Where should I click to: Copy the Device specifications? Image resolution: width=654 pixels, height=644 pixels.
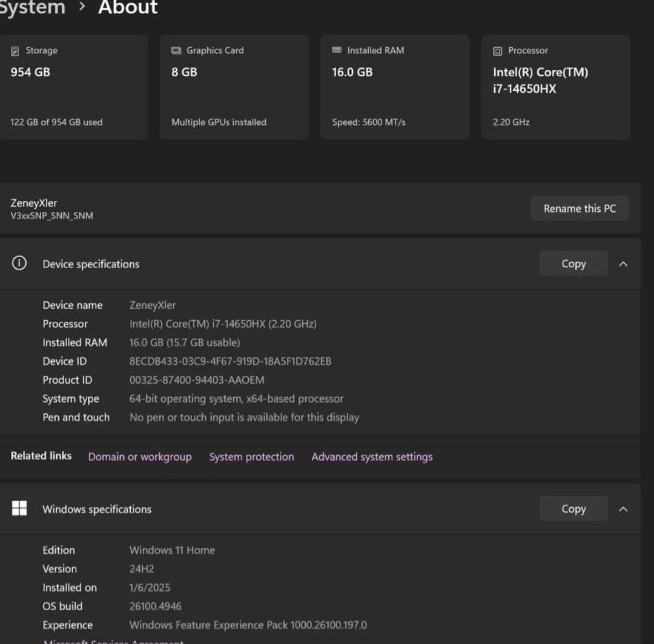coord(573,263)
